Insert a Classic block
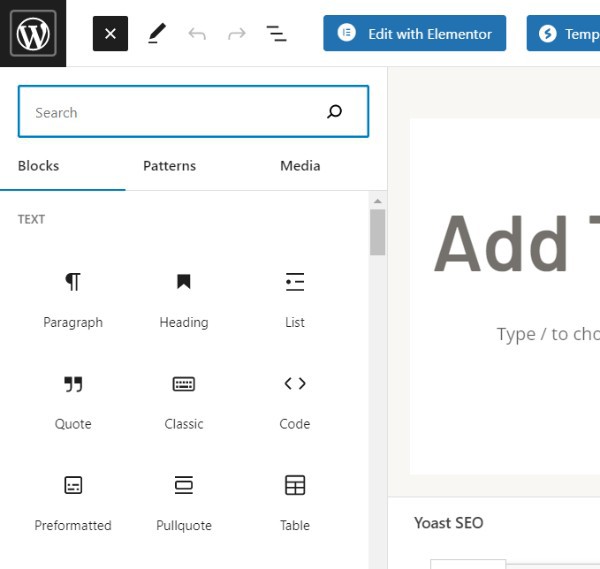Image resolution: width=600 pixels, height=569 pixels. (x=184, y=403)
